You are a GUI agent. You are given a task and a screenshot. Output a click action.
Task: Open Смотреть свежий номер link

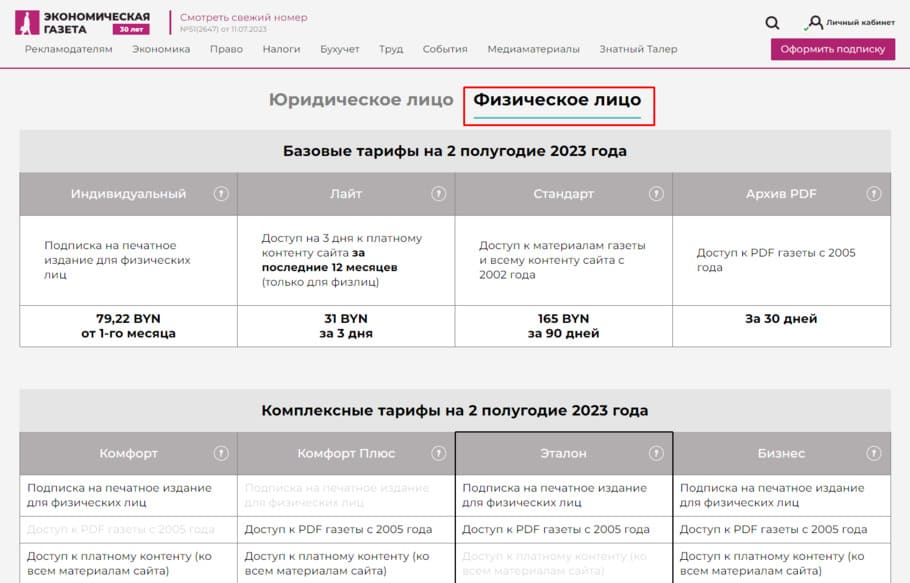(x=244, y=17)
